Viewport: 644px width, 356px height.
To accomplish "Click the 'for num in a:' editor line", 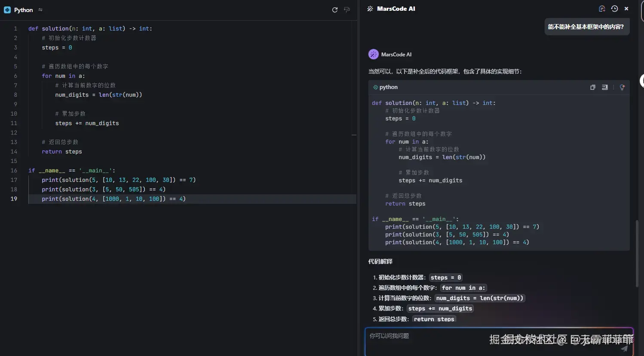I will pos(63,76).
